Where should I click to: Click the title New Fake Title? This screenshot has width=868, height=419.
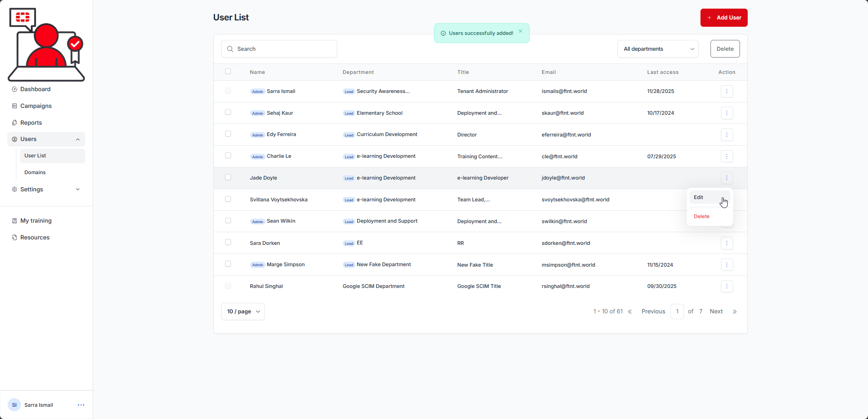[x=475, y=265]
